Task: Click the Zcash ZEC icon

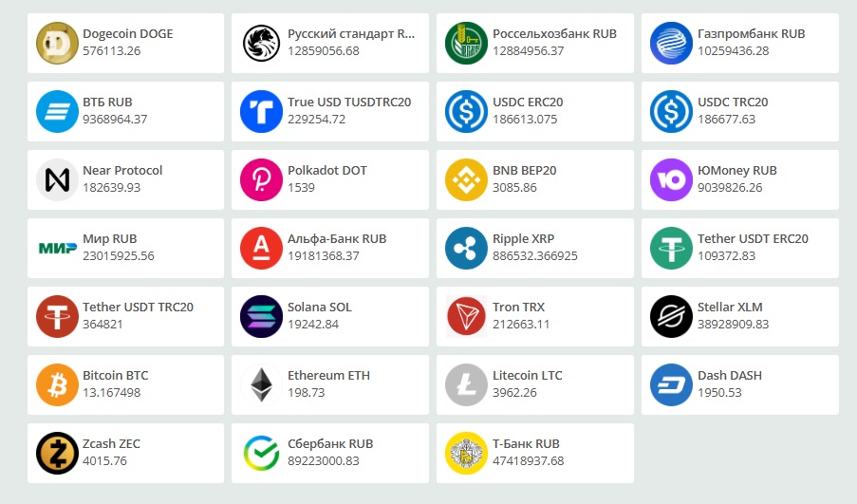Action: click(x=57, y=453)
